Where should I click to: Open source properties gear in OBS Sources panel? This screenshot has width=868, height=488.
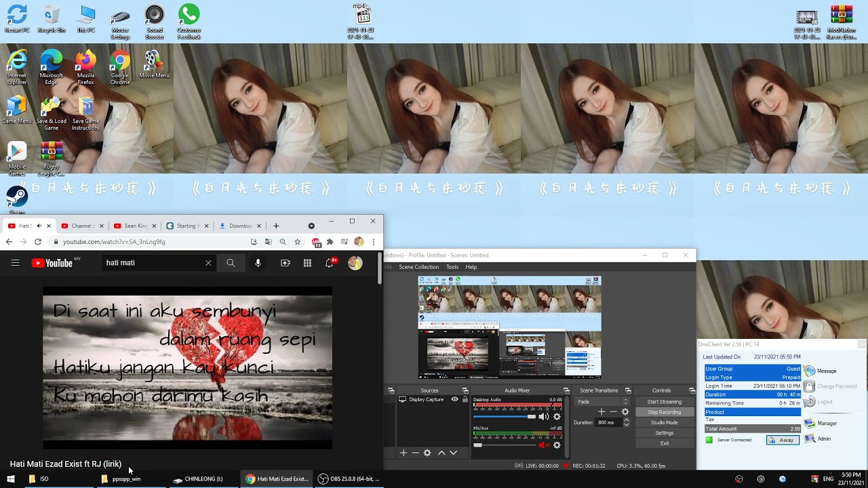[x=427, y=453]
